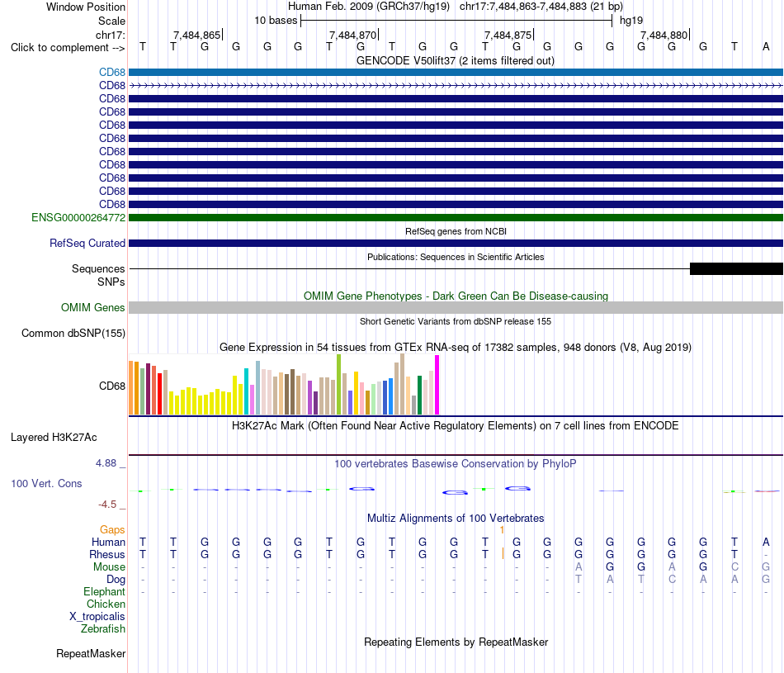Click position label 7,484,880
784x673 pixels.
(664, 35)
